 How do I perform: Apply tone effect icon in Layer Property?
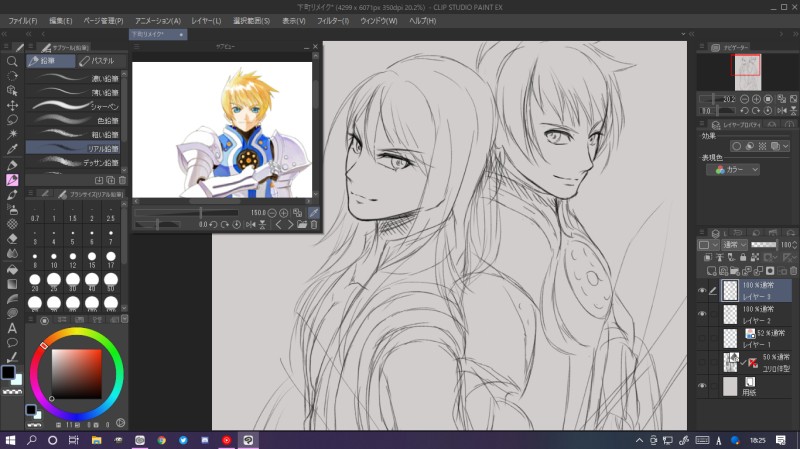tap(762, 146)
